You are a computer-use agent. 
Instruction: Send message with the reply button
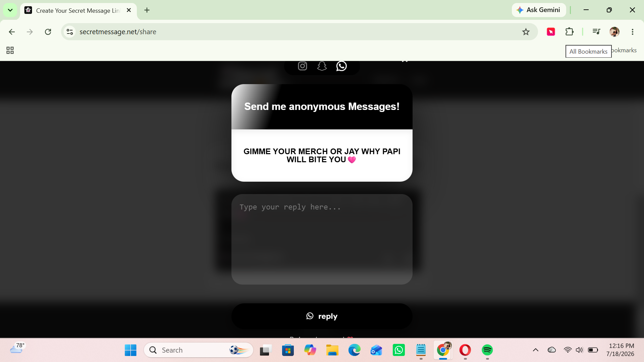[322, 316]
